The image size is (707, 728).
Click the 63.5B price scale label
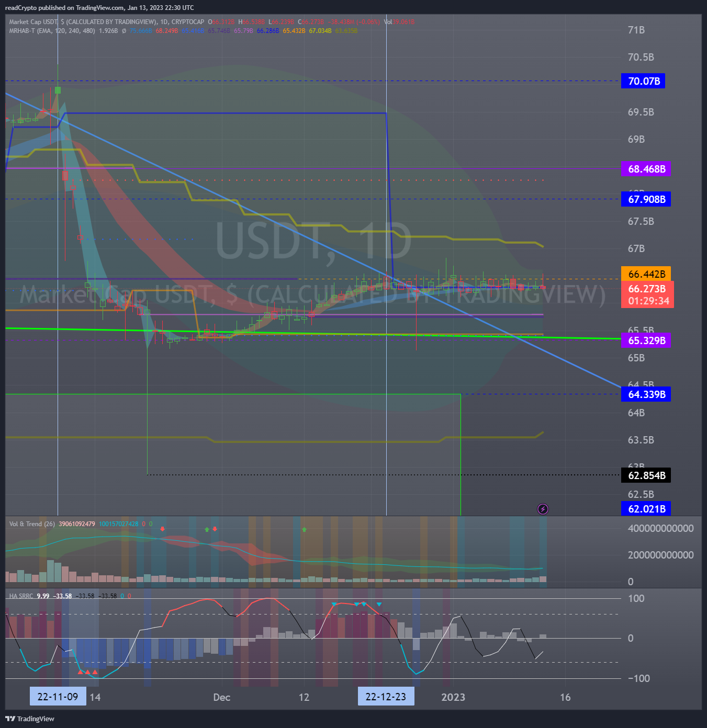tap(641, 440)
